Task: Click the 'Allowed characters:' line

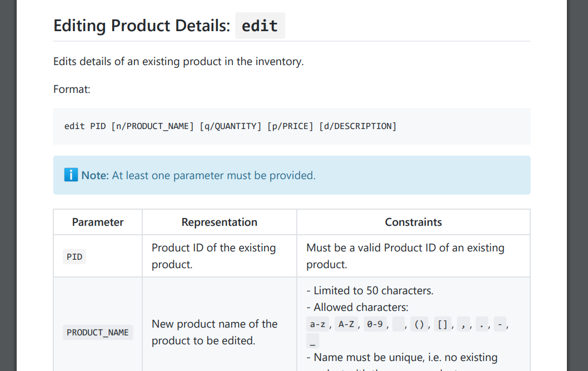Action: click(357, 307)
